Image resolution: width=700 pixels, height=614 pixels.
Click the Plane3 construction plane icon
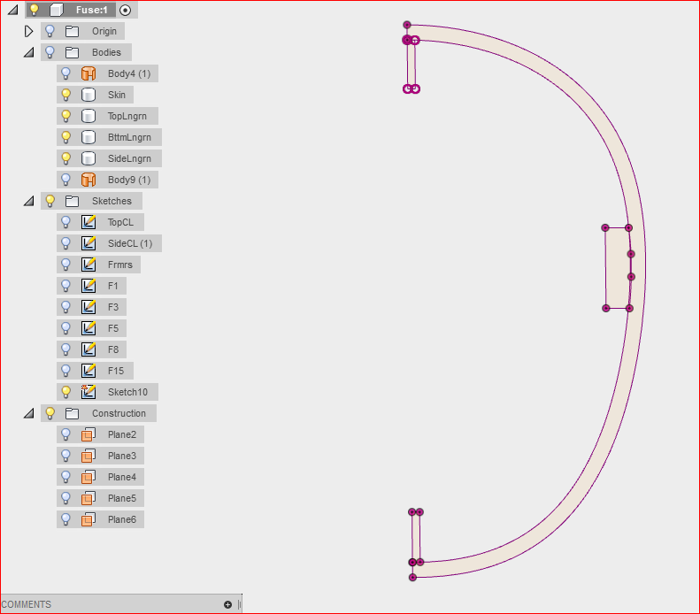pos(88,456)
